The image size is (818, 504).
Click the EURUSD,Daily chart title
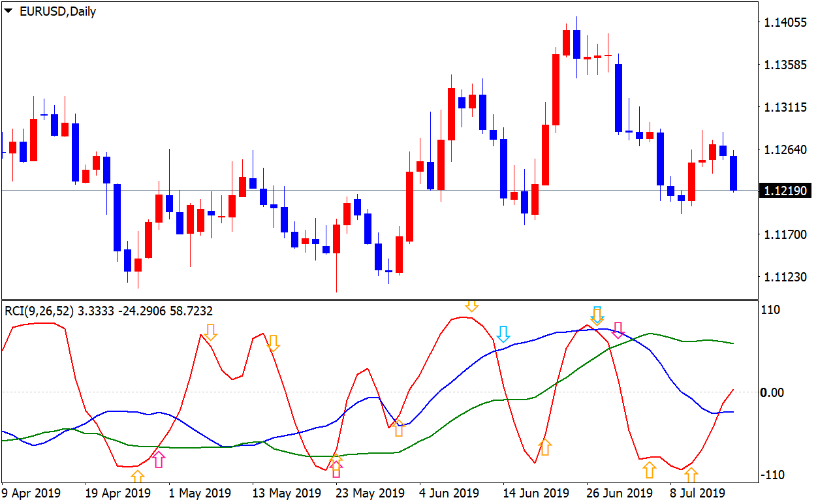pos(57,11)
